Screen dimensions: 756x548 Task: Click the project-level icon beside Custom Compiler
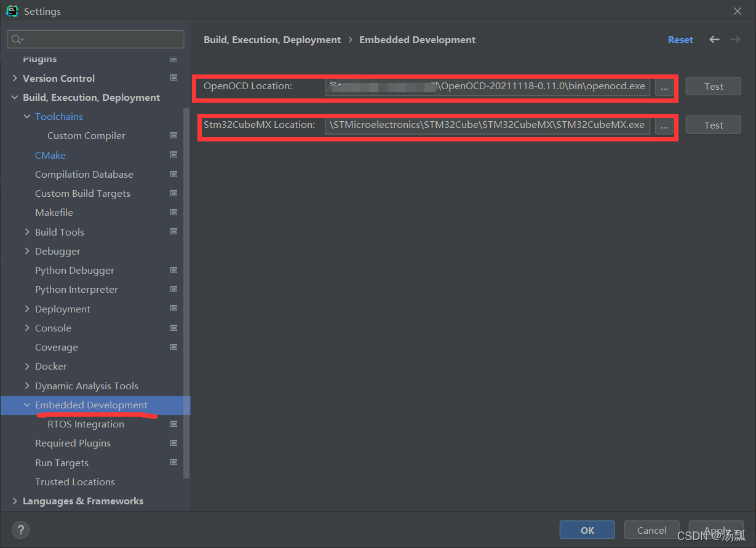pos(173,135)
